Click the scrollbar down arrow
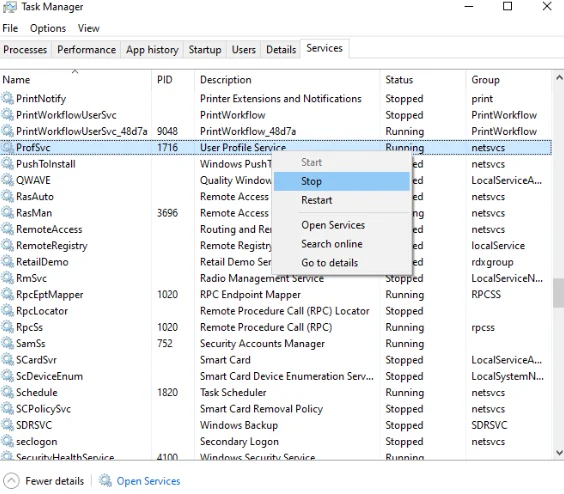 click(559, 452)
